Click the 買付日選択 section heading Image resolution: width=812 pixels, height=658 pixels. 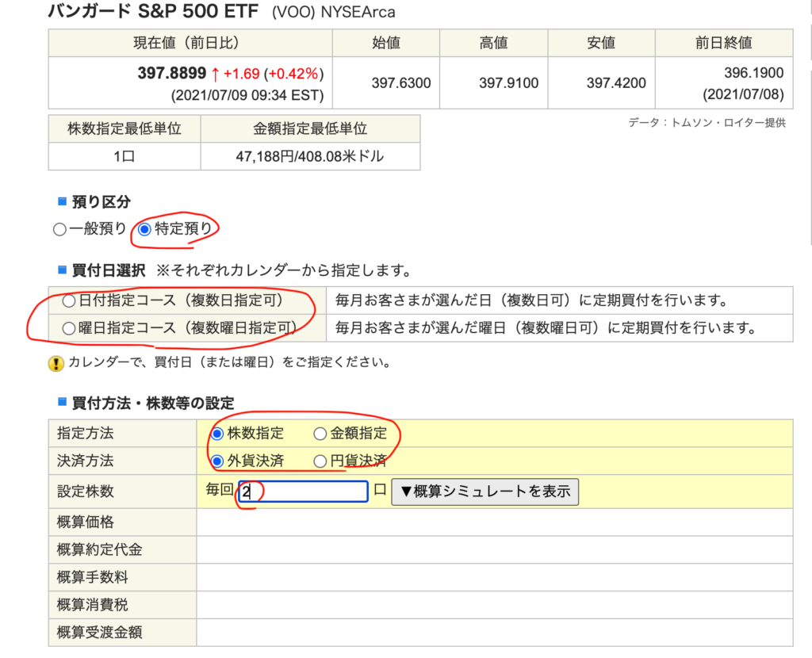point(108,270)
